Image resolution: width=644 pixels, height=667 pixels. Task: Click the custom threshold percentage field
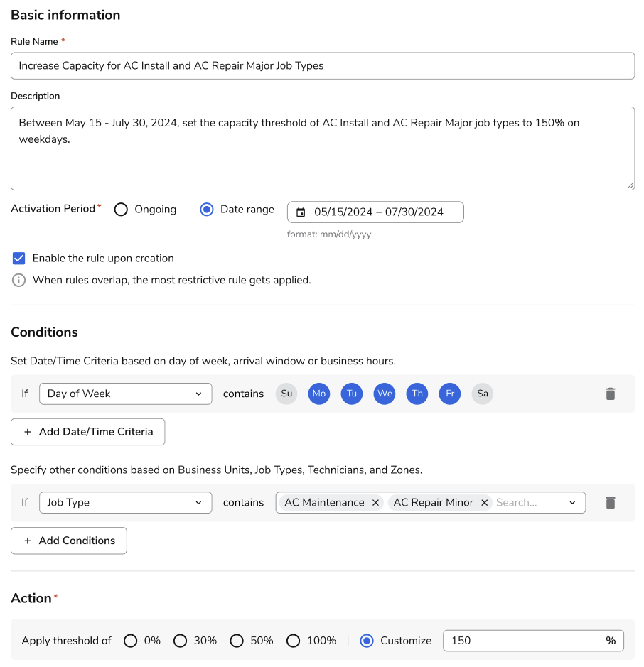(525, 641)
